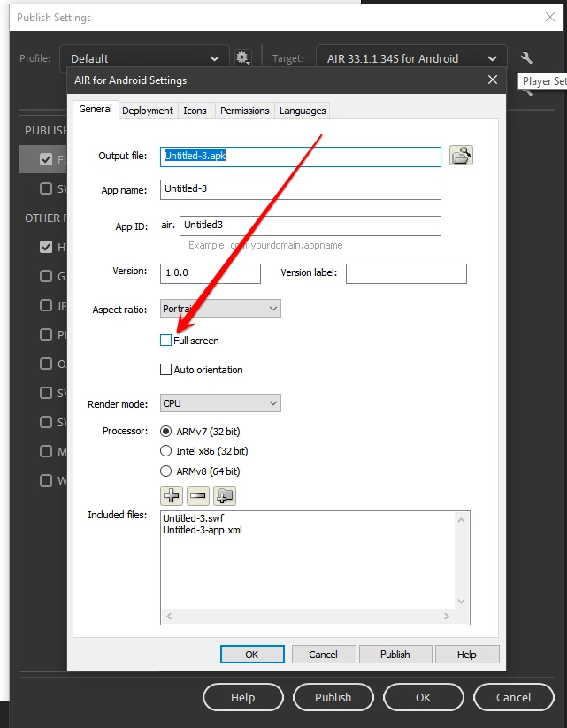Click Cancel in AIR for Android Settings
Screen dimensions: 567x728
pos(324,655)
